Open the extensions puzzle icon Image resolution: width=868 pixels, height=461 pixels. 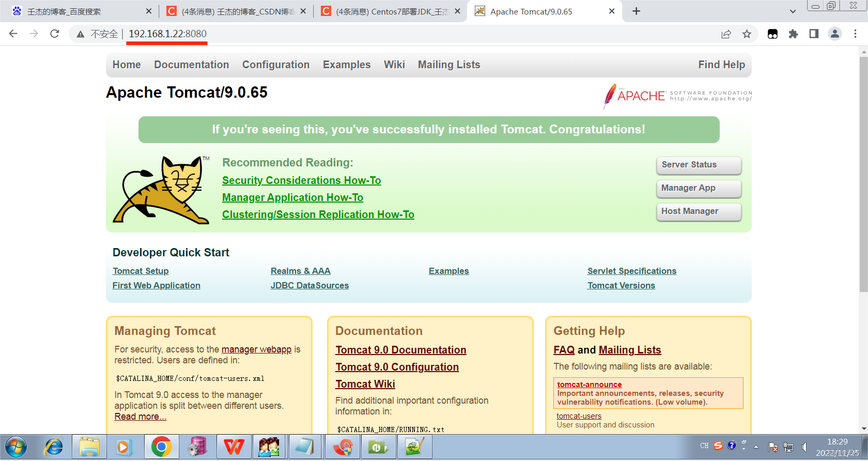(x=793, y=34)
